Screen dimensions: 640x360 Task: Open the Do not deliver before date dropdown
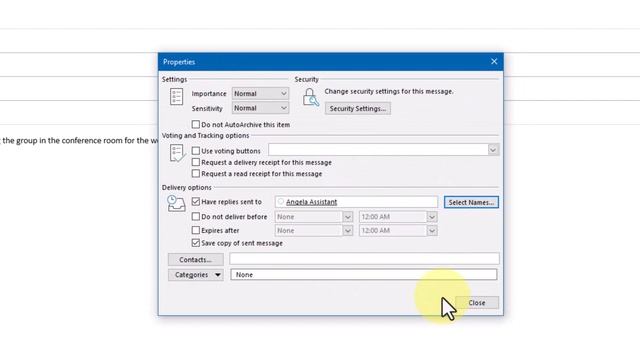(347, 217)
